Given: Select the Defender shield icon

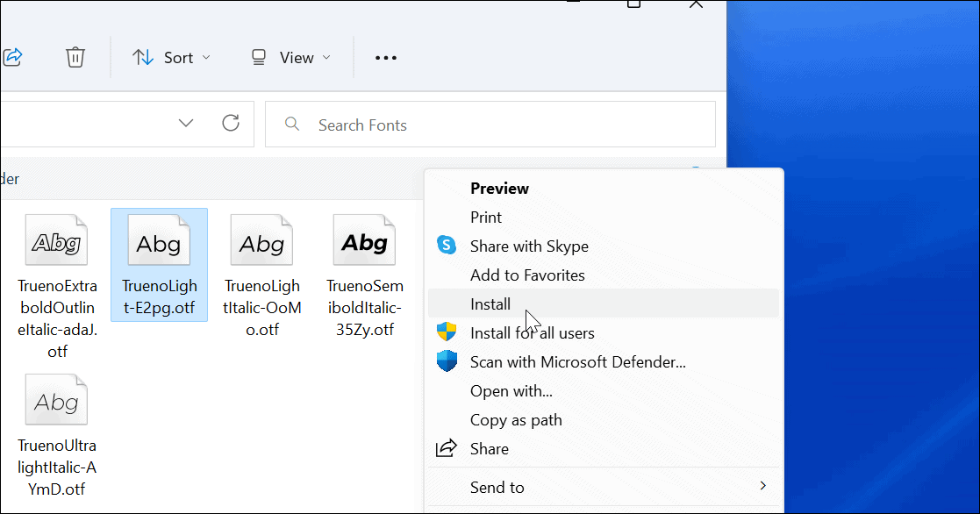Looking at the screenshot, I should (x=447, y=361).
